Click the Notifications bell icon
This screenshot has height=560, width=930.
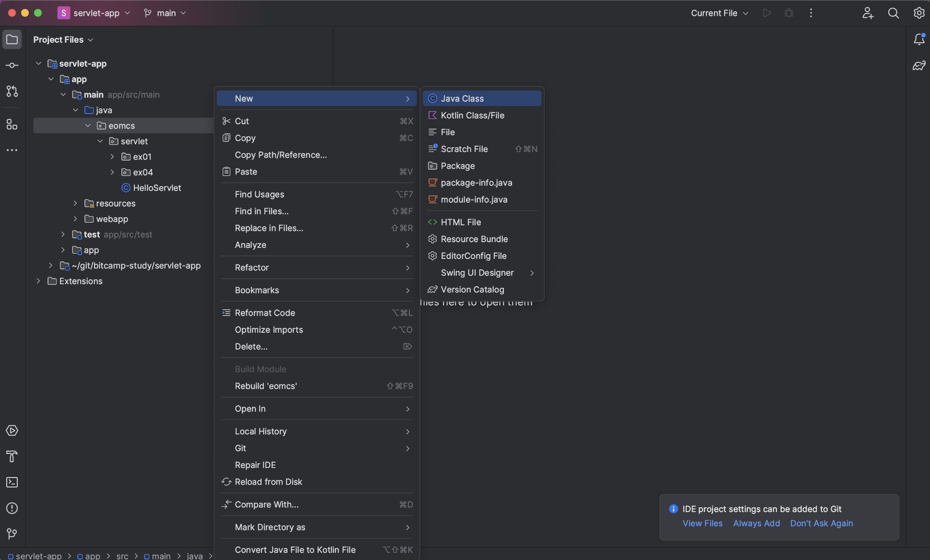point(919,39)
